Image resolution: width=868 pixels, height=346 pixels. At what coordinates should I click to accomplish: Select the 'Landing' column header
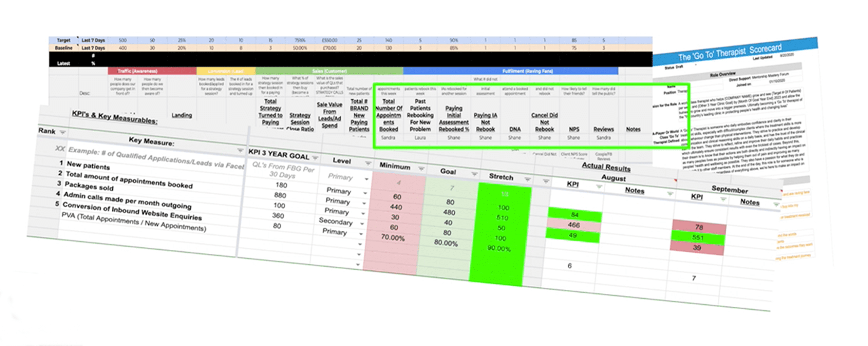[182, 115]
